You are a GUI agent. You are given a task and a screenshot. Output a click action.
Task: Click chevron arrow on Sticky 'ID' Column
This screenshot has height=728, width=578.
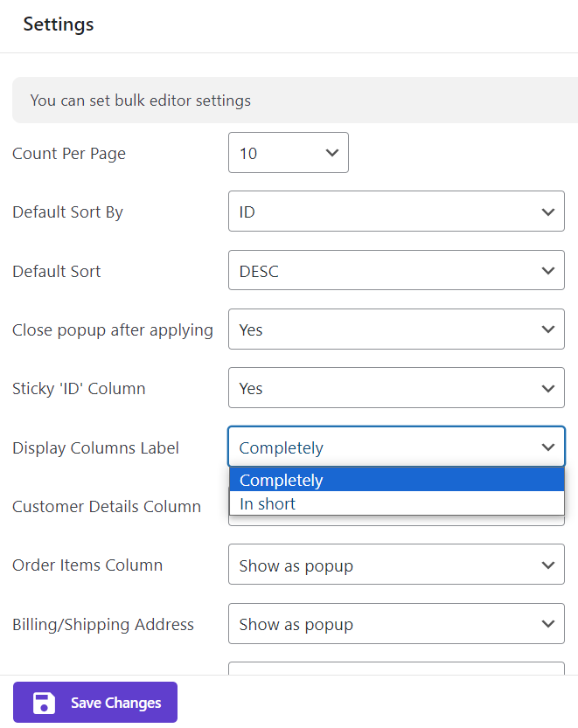548,389
